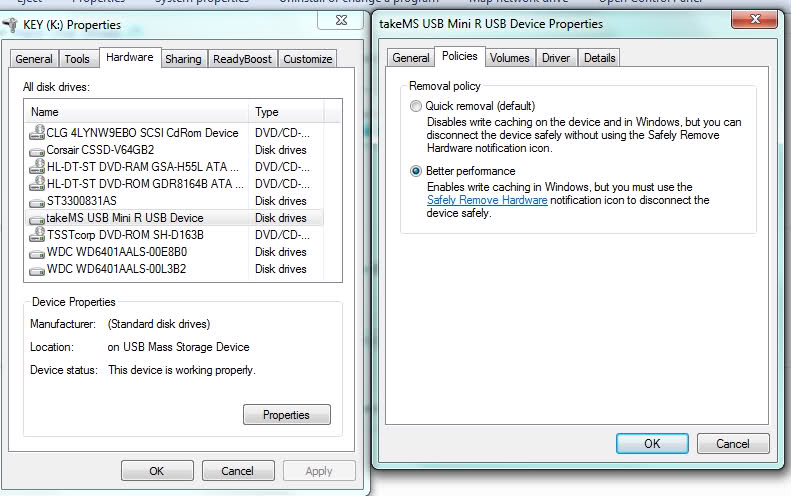This screenshot has width=791, height=496.
Task: Switch to the Hardware tab
Action: (130, 58)
